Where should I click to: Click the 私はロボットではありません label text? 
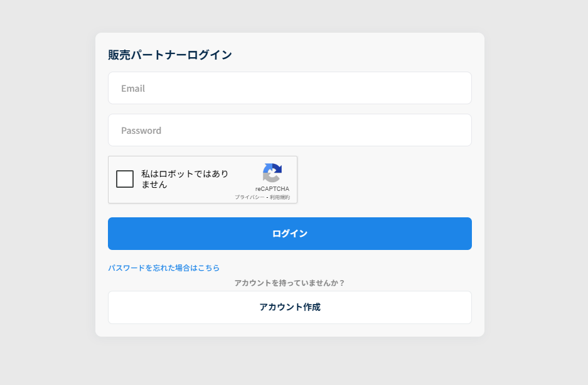click(x=185, y=179)
